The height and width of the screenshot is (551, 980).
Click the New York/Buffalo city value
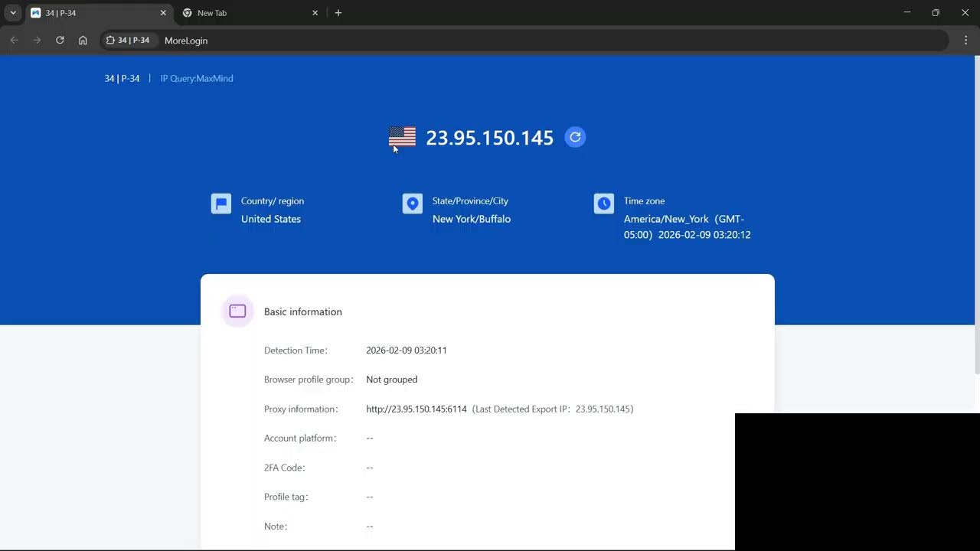pos(472,219)
